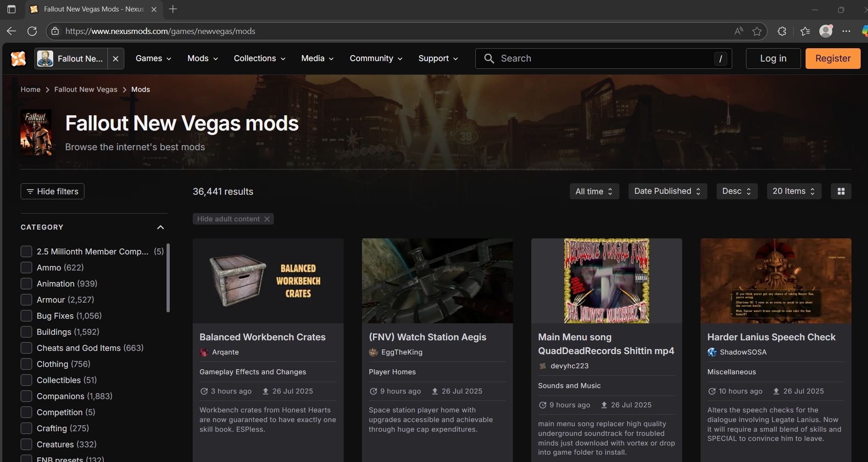Screen dimensions: 868x462
Task: Open a new browser tab
Action: pos(173,9)
